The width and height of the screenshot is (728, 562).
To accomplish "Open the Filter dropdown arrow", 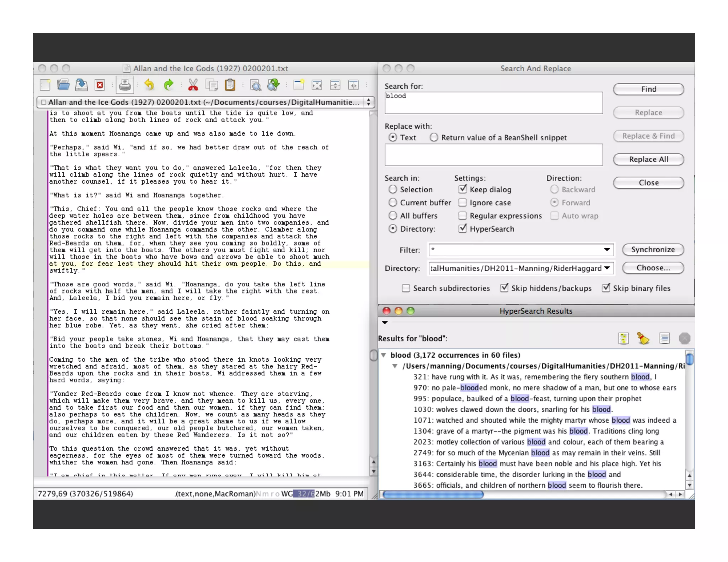I will 607,250.
